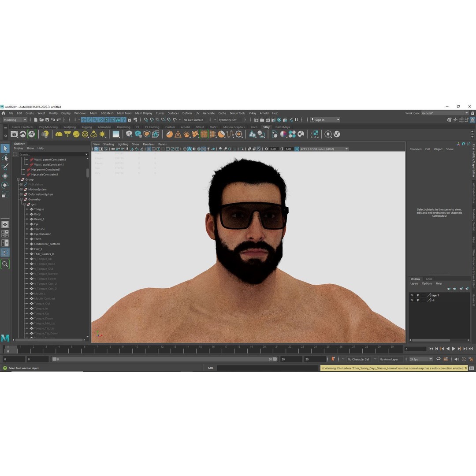
Task: Toggle visibility V for Hi layer
Action: pyautogui.click(x=412, y=300)
